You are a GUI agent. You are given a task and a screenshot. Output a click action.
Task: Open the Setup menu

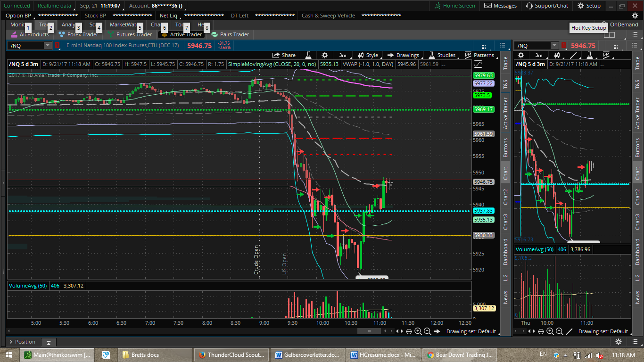(x=589, y=6)
